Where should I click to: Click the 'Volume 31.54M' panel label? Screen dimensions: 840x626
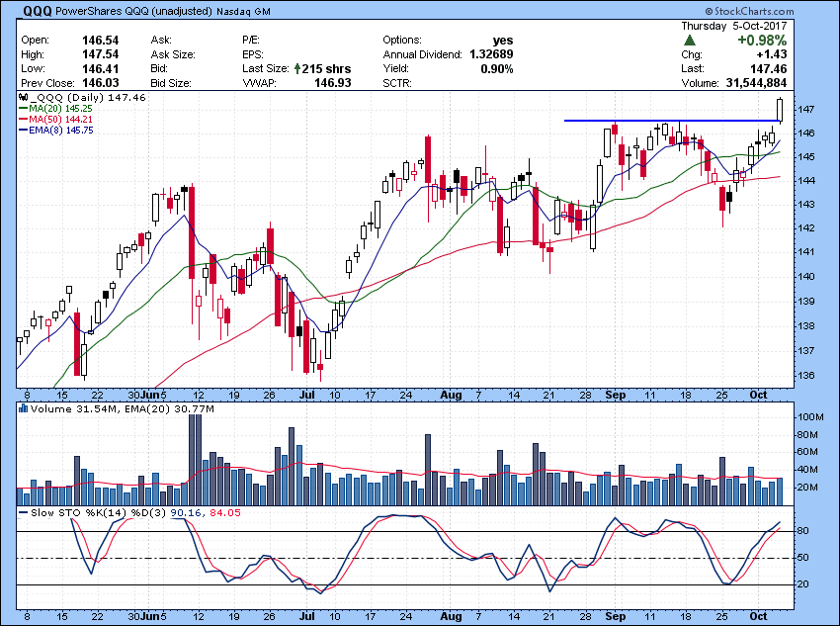tap(74, 409)
